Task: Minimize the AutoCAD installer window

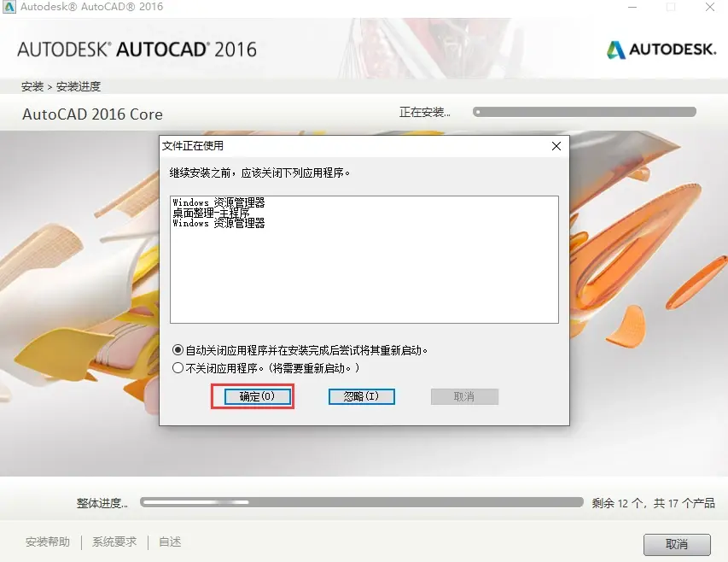Action: tap(632, 7)
